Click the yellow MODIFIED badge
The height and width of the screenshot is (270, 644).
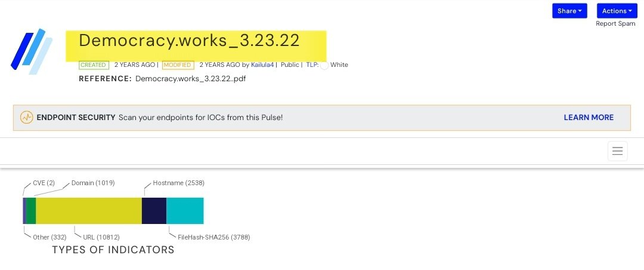click(x=178, y=65)
